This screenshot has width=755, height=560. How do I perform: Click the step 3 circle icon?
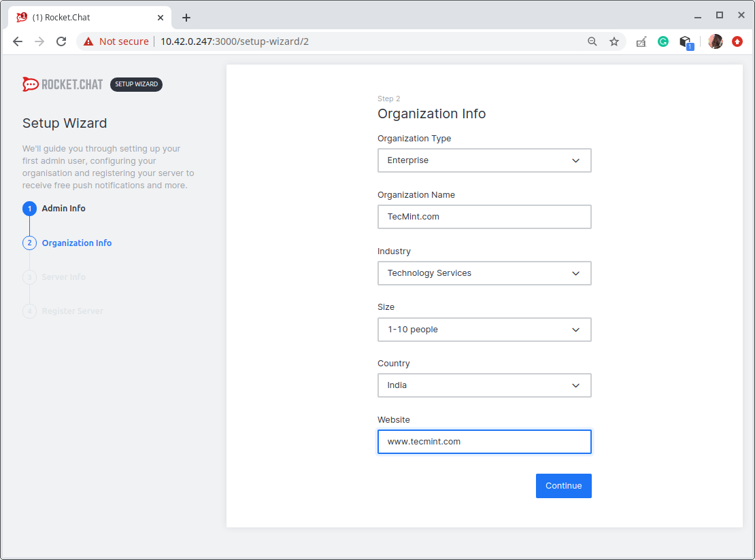[29, 277]
